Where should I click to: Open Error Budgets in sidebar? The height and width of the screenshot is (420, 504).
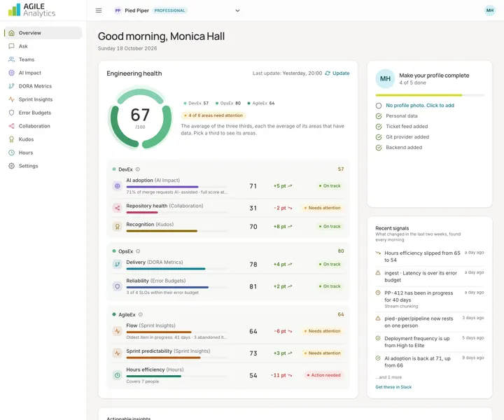43,113
